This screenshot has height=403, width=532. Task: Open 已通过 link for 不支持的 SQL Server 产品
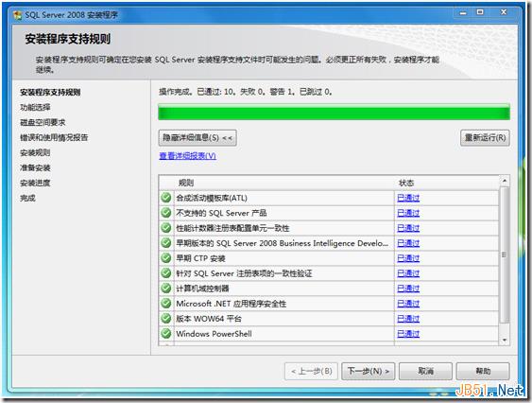[408, 213]
